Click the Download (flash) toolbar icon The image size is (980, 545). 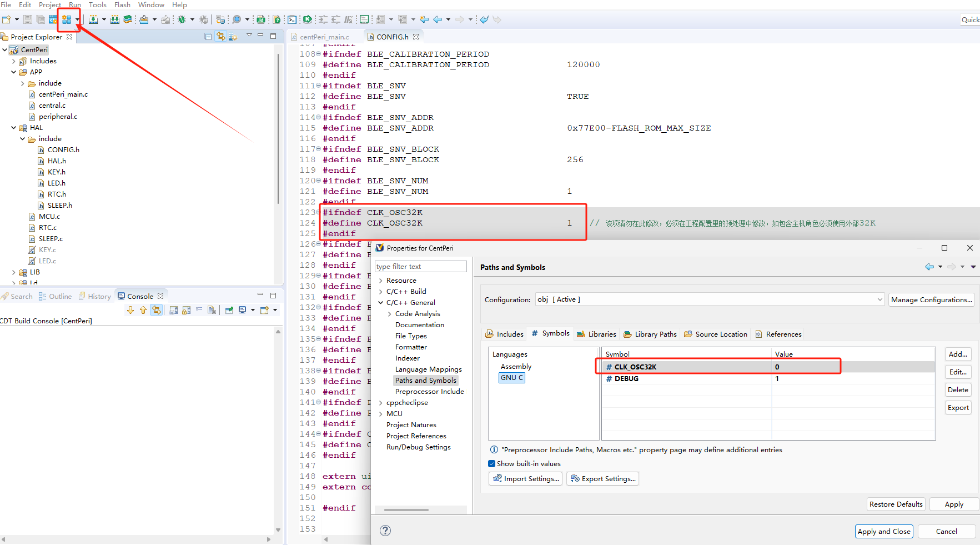pos(93,19)
